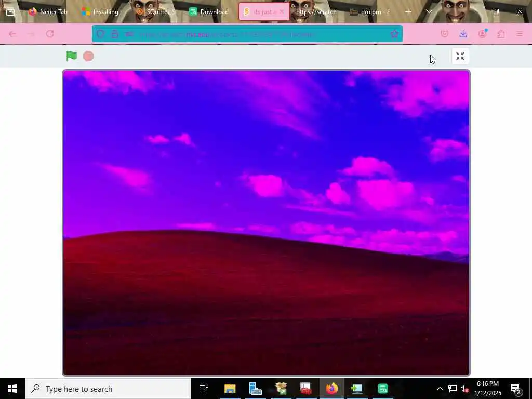Open the Firefox downloads panel
The image size is (532, 399).
pos(463,34)
